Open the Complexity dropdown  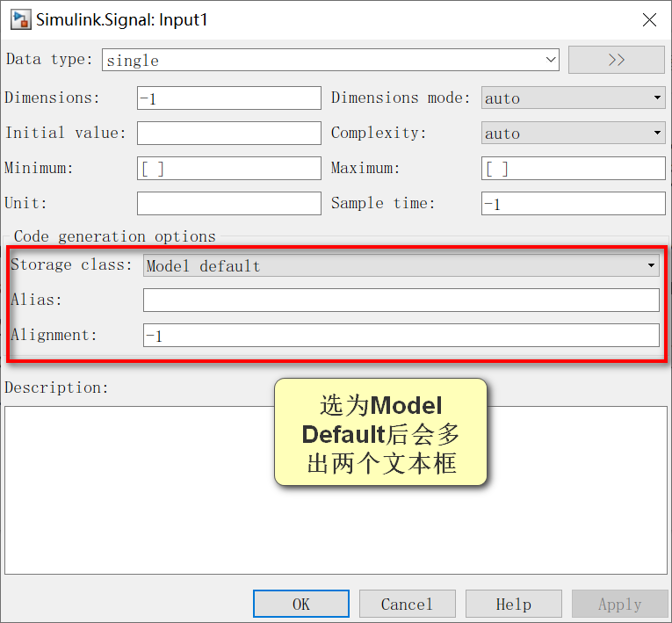(573, 133)
